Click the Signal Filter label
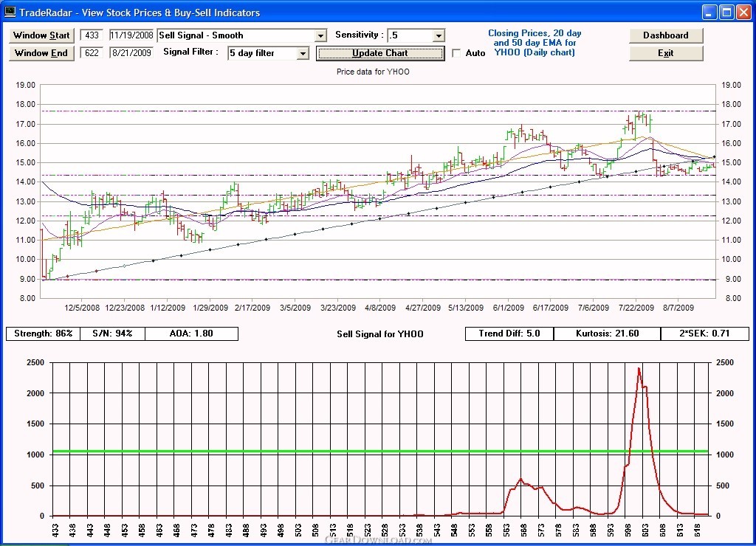 coord(190,52)
